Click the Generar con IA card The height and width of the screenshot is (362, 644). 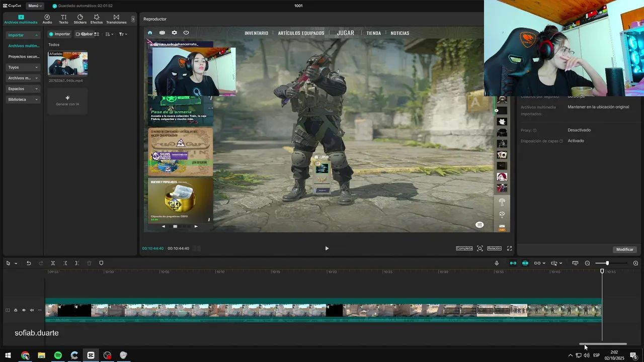tap(67, 101)
